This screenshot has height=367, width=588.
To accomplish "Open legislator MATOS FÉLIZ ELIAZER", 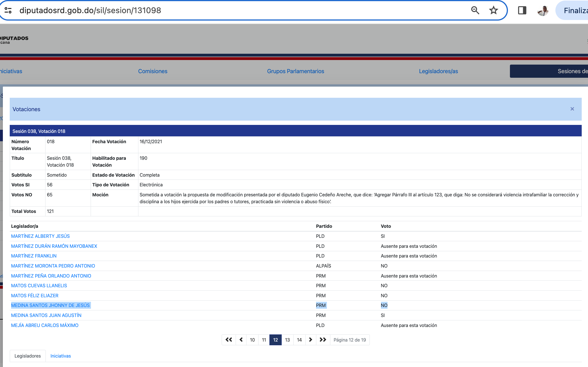I will [x=35, y=296].
